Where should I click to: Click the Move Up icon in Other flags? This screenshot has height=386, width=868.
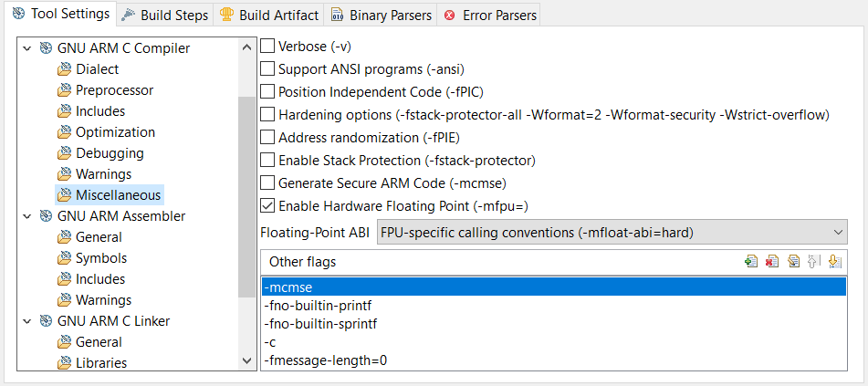tap(813, 262)
